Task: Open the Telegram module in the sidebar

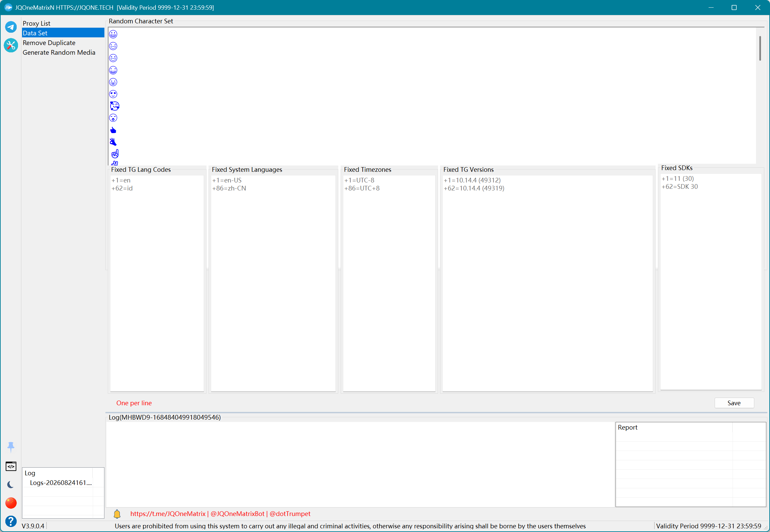Action: pyautogui.click(x=11, y=27)
